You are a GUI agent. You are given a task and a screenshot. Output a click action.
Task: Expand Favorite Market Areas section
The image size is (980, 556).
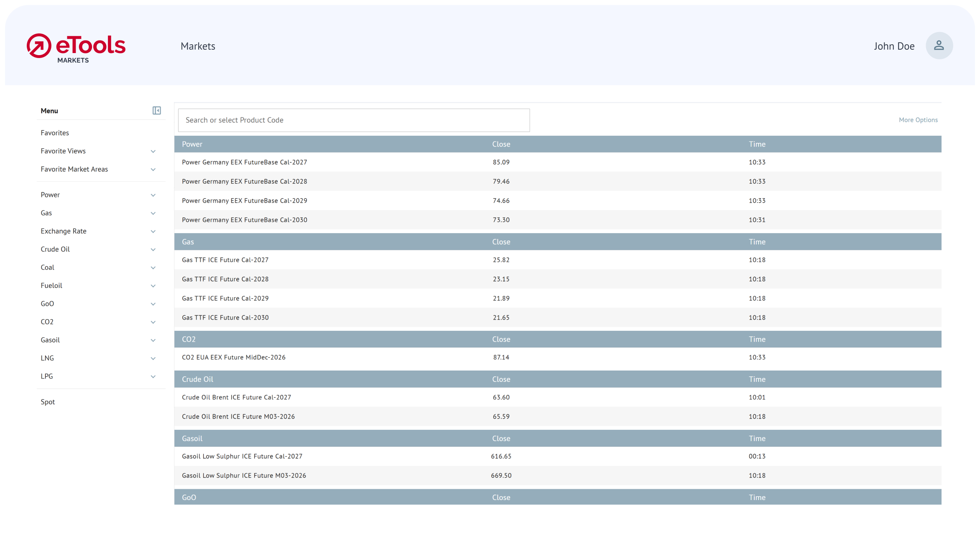[x=153, y=170]
